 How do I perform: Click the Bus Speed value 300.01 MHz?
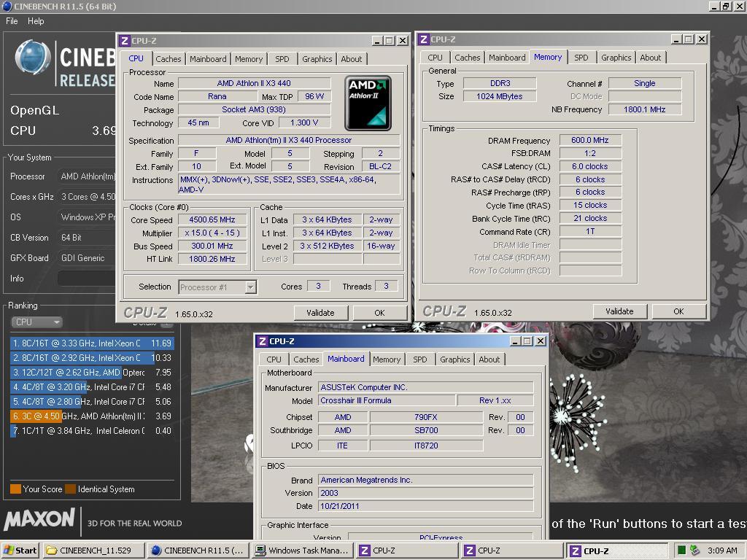point(212,246)
